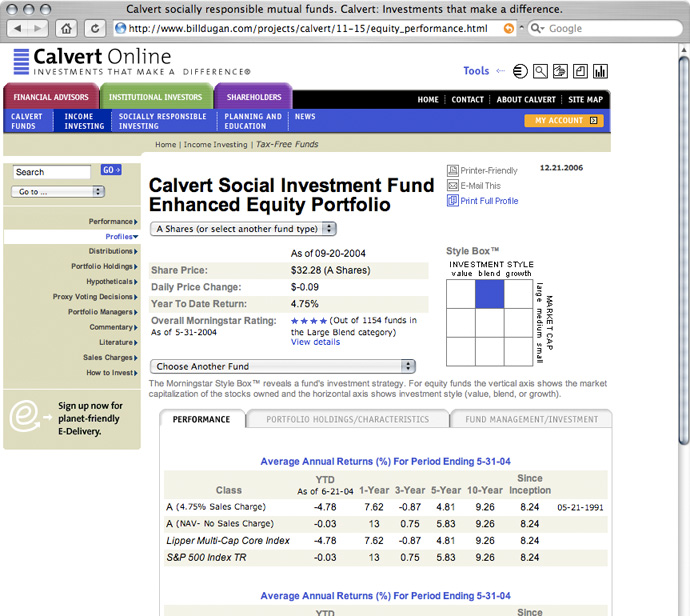The width and height of the screenshot is (690, 616).
Task: Click the GO search button
Action: tap(111, 170)
